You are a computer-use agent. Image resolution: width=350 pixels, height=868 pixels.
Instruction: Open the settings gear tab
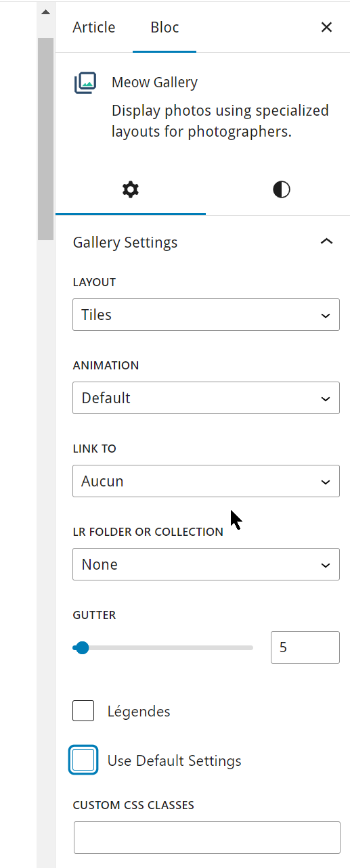(x=130, y=190)
